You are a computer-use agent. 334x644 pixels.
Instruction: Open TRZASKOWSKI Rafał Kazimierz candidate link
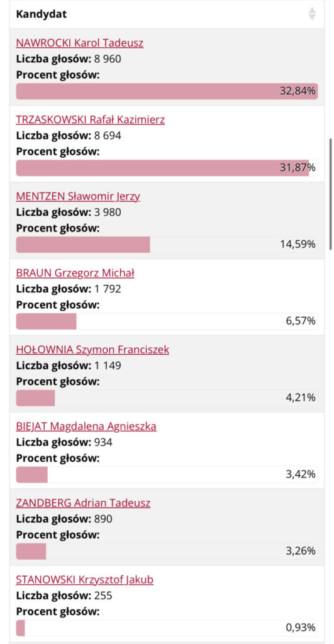pos(91,120)
